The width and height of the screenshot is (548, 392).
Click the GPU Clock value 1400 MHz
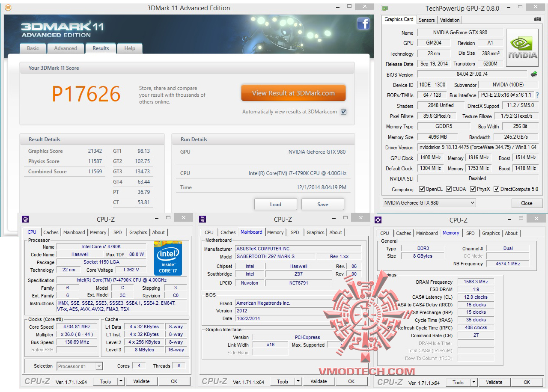431,157
